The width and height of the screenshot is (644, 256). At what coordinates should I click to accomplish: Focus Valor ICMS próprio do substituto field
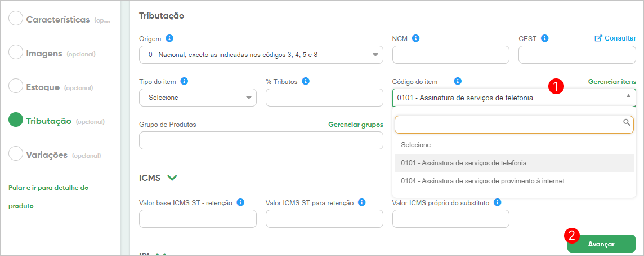(x=451, y=219)
